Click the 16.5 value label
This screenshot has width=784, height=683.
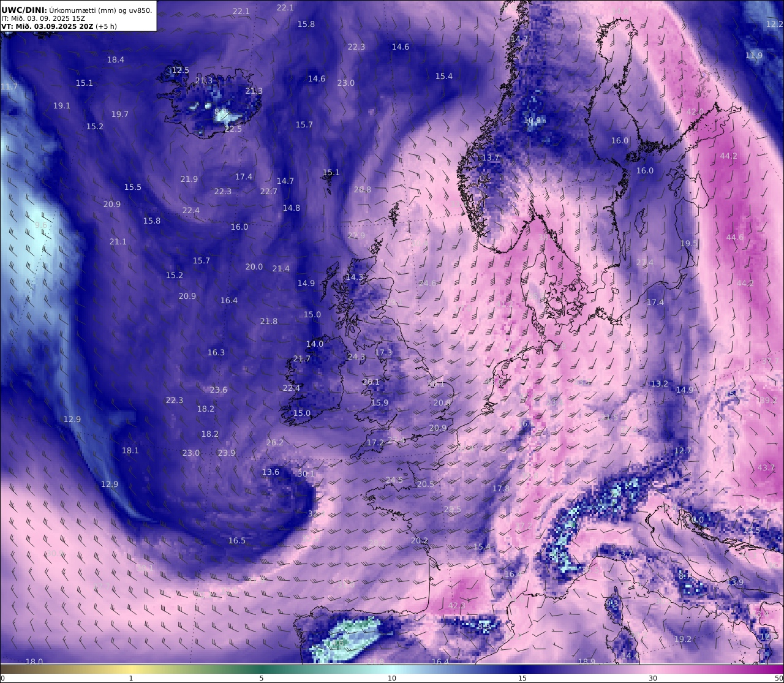tap(236, 540)
